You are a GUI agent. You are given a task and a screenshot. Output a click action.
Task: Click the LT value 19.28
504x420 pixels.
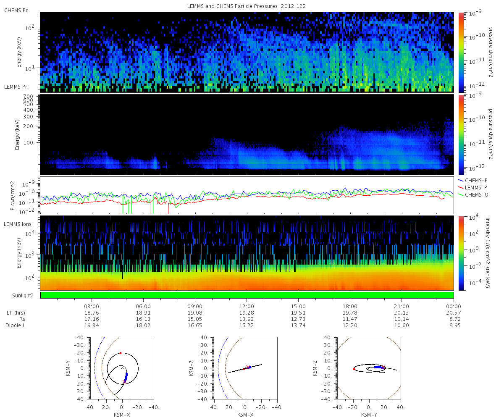coord(247,313)
